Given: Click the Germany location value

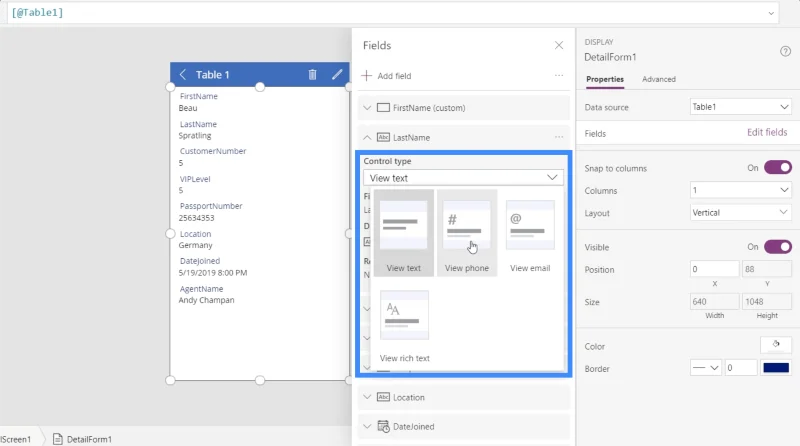Looking at the screenshot, I should click(x=195, y=245).
